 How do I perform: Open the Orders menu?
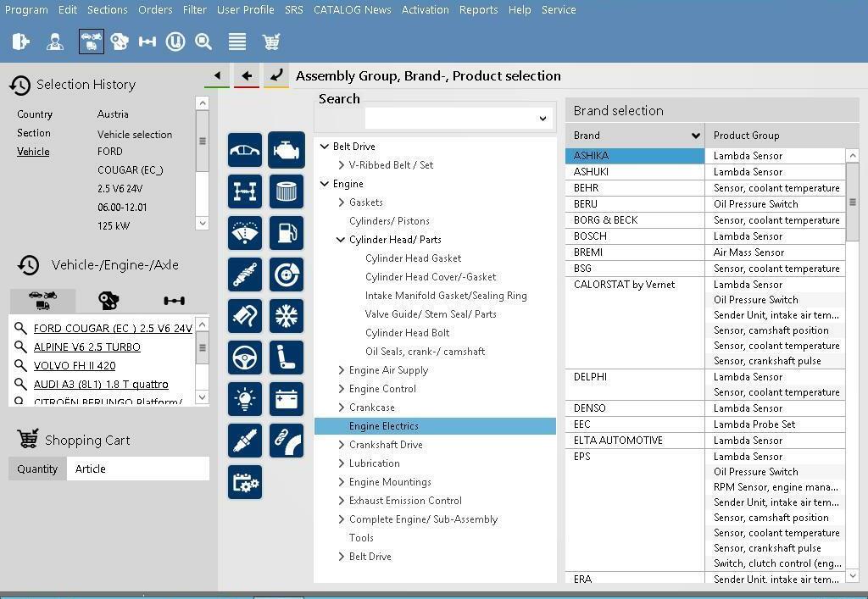pos(156,10)
